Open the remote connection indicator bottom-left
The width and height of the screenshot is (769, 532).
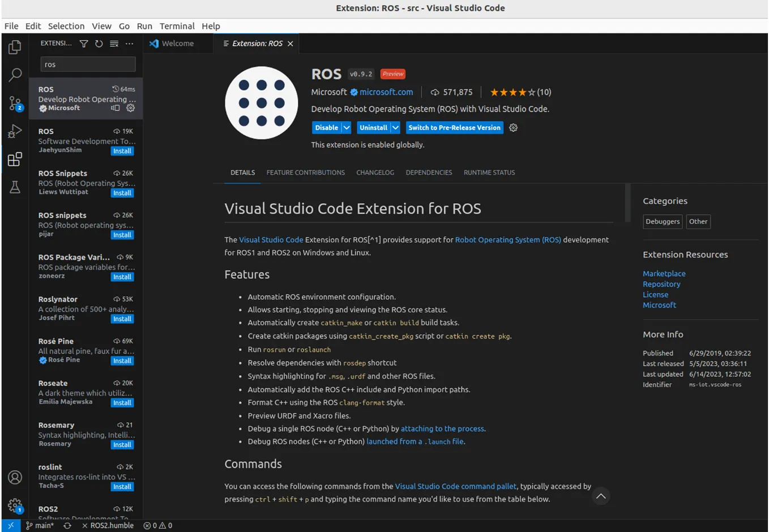point(10,525)
